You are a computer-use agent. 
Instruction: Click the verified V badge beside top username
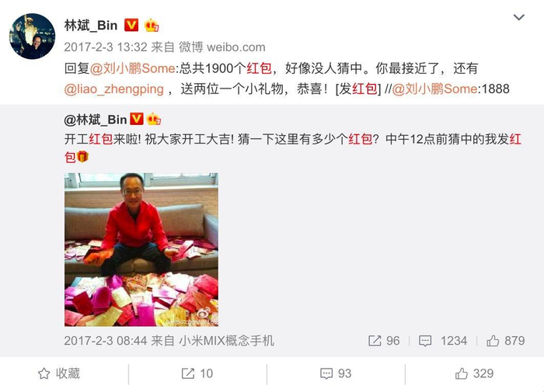(131, 25)
